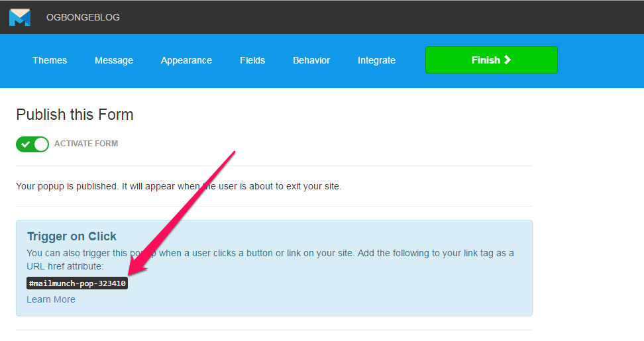Click the MailMunch envelope logo
This screenshot has width=644, height=341.
coord(20,17)
